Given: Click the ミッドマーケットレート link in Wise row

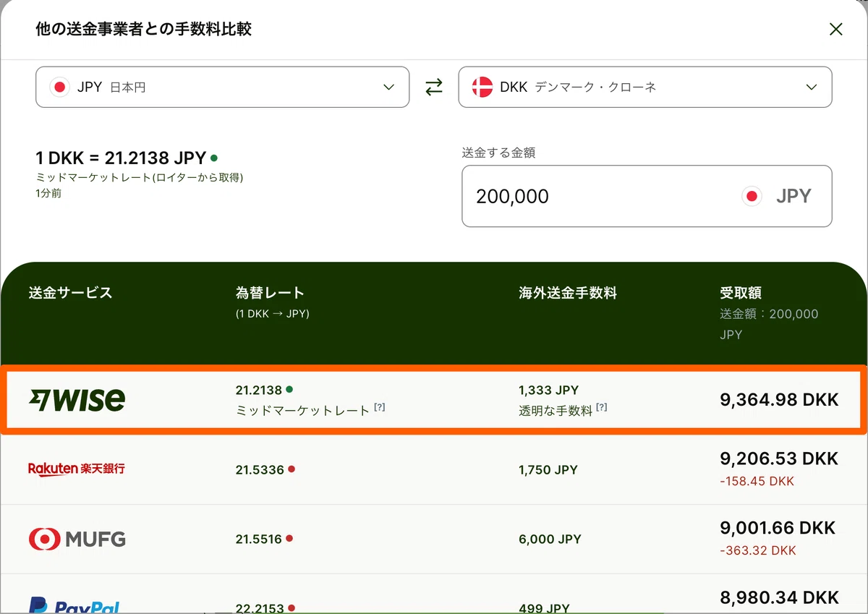Looking at the screenshot, I should coord(303,410).
